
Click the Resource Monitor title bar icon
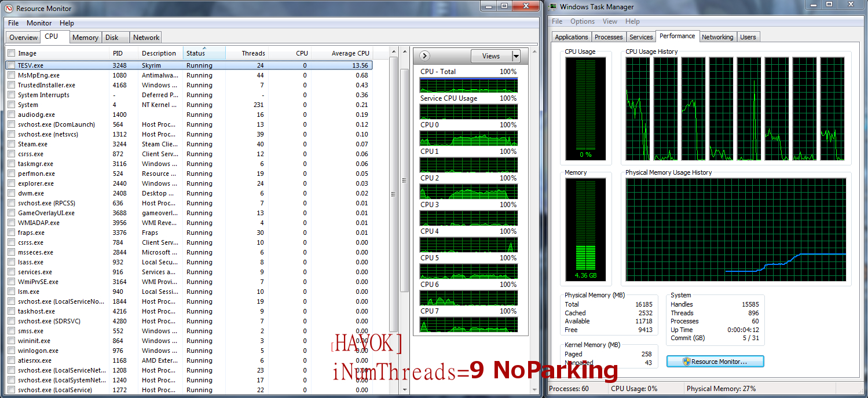click(x=9, y=8)
